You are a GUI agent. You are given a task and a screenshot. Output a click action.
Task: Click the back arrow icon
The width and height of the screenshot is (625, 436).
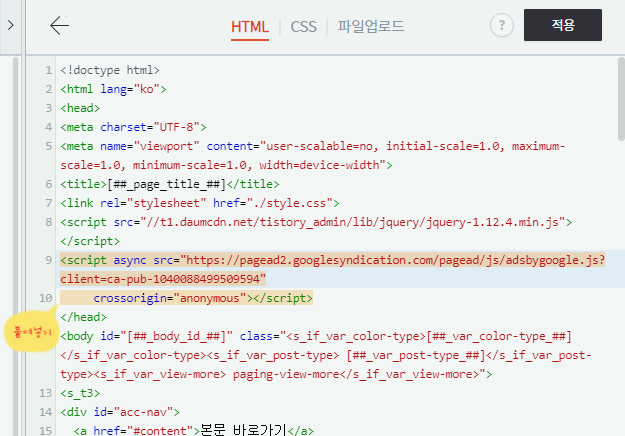coord(59,26)
